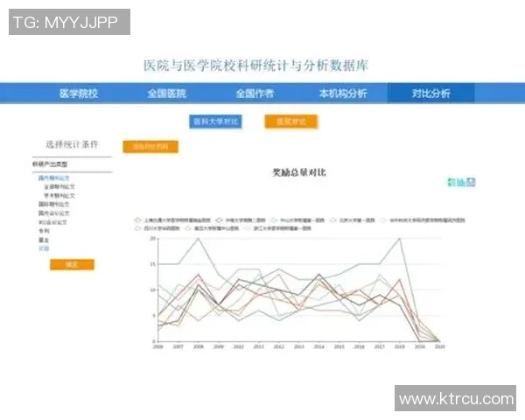Select the 全部期刊论文 sub-item
Image resolution: width=525 pixels, height=420 pixels.
[x=59, y=186]
